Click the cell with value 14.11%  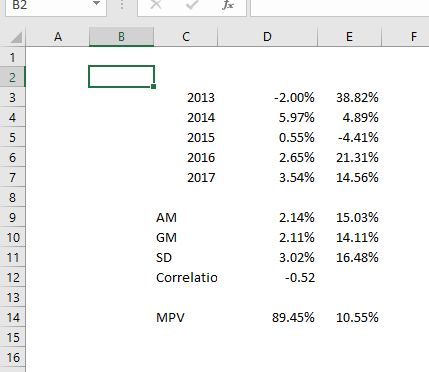click(x=349, y=237)
